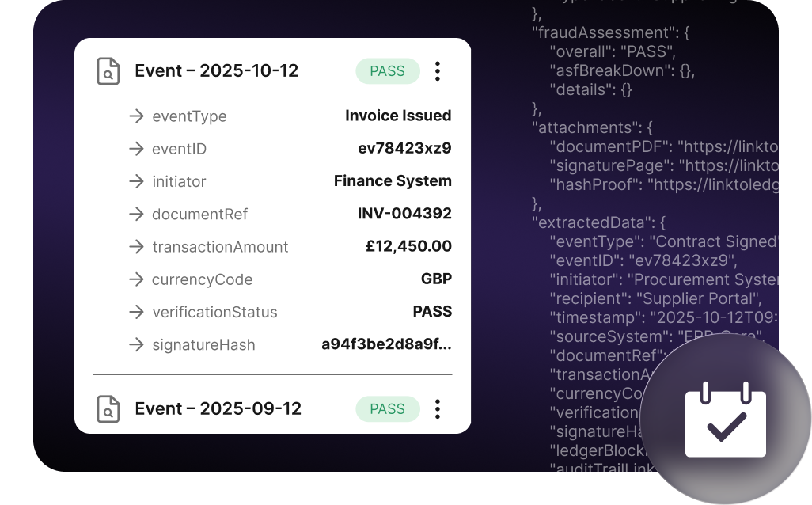Select the INV-004392 document reference value
Image resolution: width=812 pixels, height=505 pixels.
pyautogui.click(x=404, y=214)
